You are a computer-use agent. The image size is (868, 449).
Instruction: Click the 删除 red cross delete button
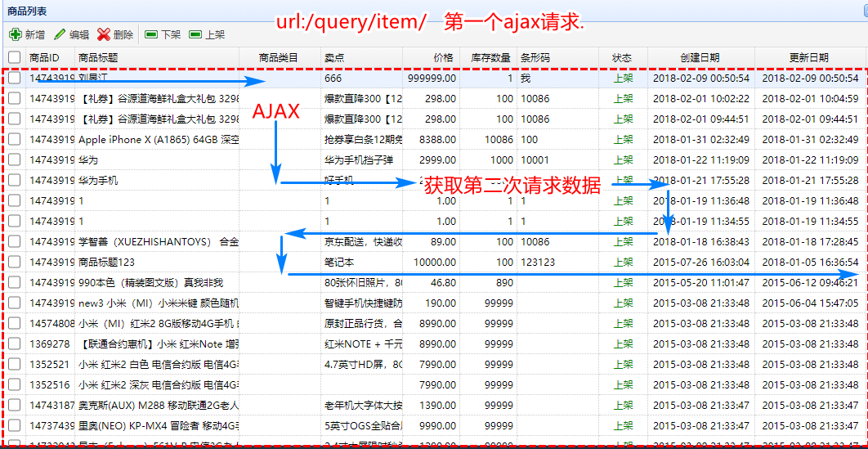(115, 35)
